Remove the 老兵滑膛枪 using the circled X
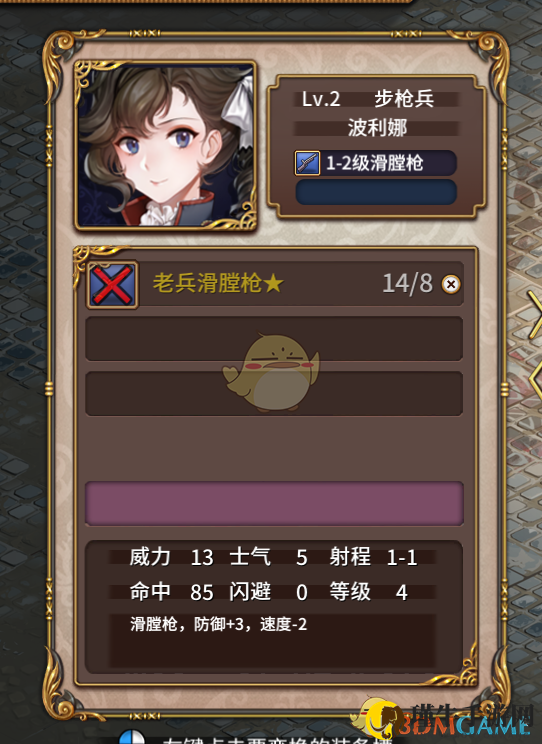Screen dimensions: 542x744 (x=450, y=284)
